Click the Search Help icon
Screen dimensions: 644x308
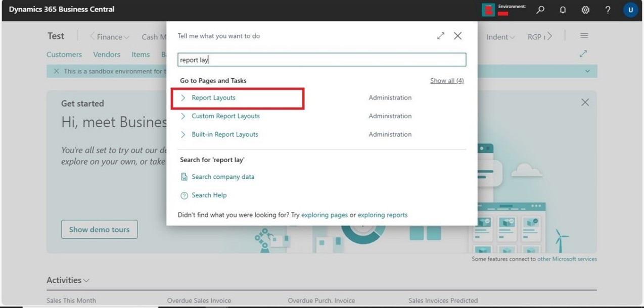[184, 195]
